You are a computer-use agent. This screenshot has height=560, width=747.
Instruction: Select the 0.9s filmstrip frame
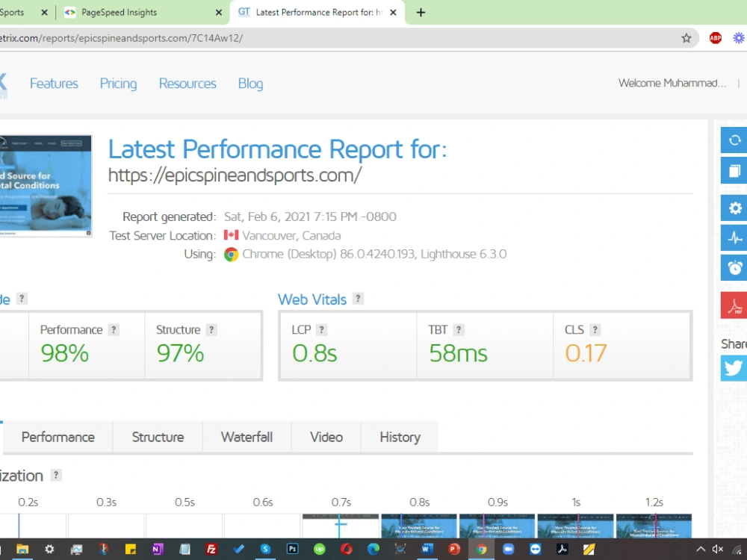tap(498, 526)
